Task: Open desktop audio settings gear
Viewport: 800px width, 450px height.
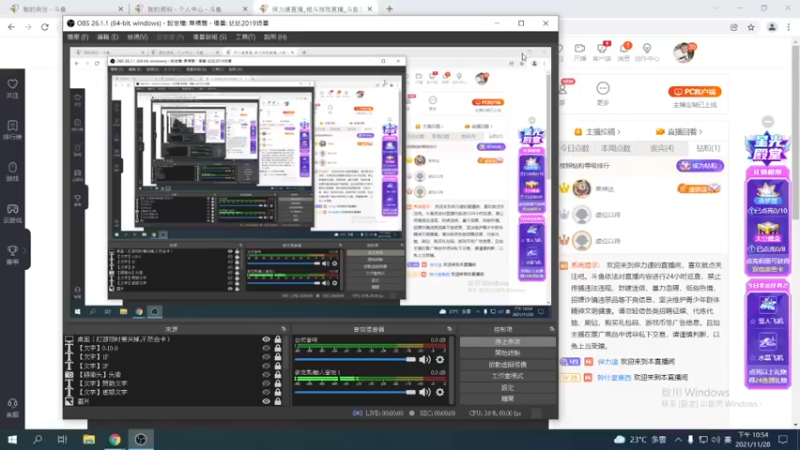Action: point(440,360)
